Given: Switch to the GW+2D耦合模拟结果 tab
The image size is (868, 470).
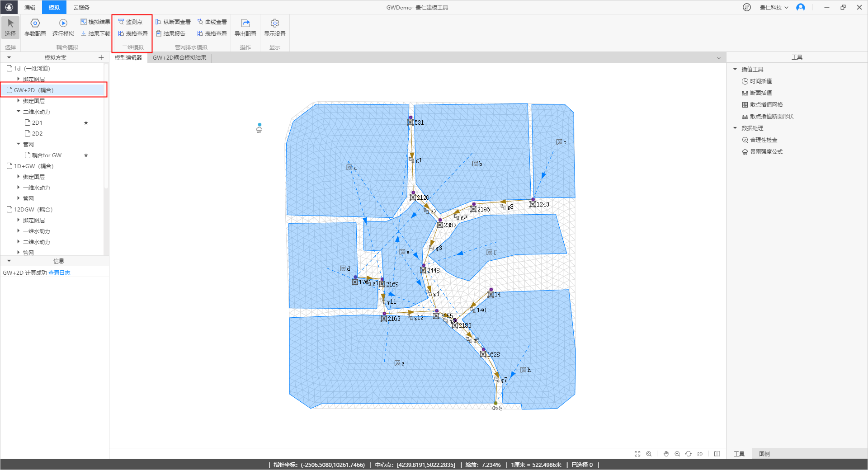Looking at the screenshot, I should tap(179, 57).
